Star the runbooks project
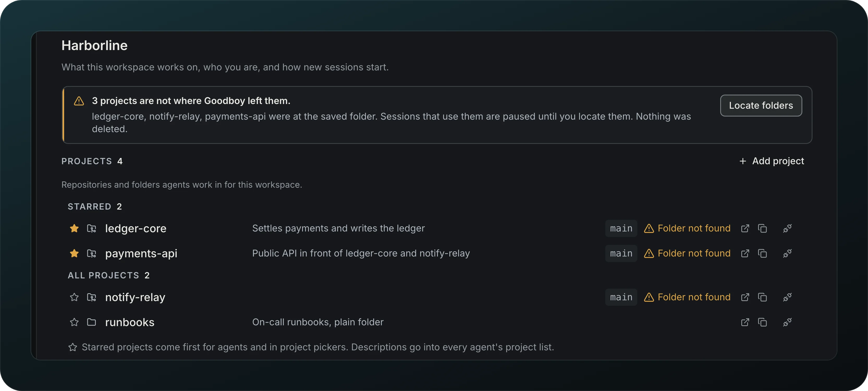 pos(74,322)
